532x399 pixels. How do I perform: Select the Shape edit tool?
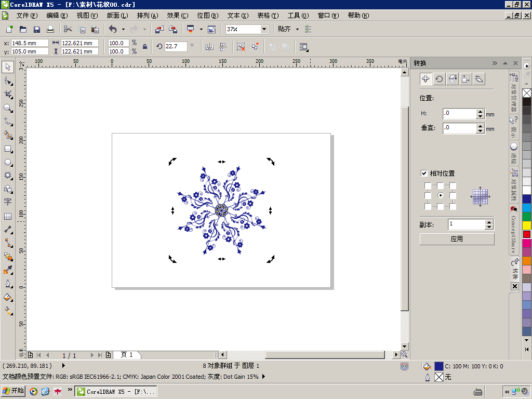pos(8,81)
